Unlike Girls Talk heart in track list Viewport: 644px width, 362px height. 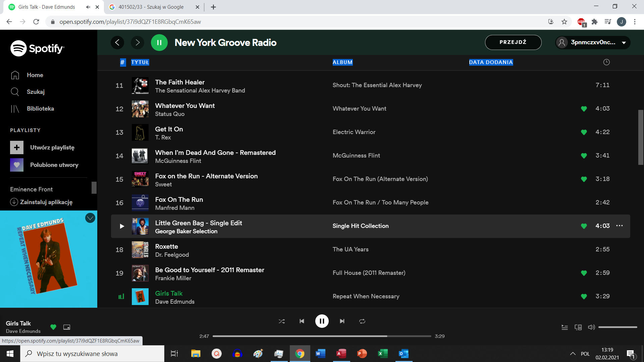click(x=584, y=297)
